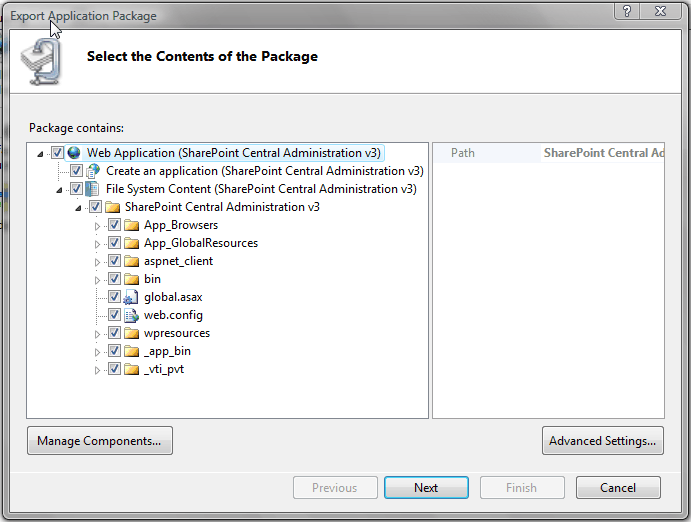691x522 pixels.
Task: Click the help question mark button
Action: click(x=627, y=11)
